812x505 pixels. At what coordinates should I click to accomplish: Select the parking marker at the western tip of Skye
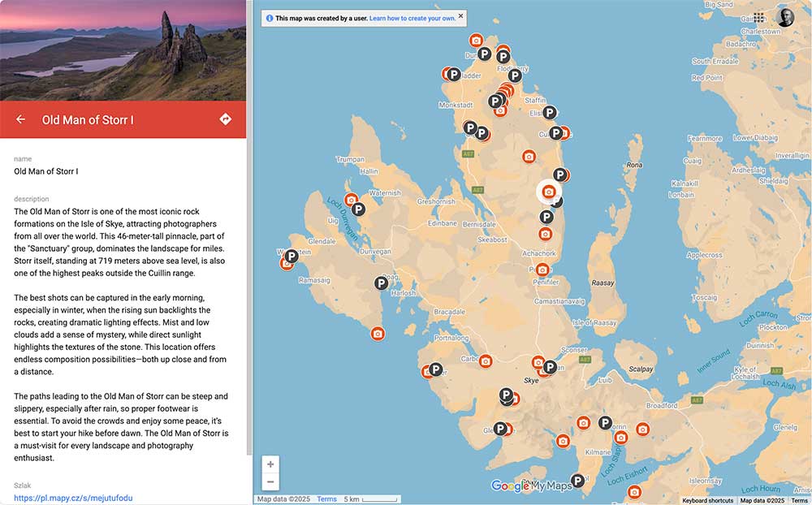(292, 256)
